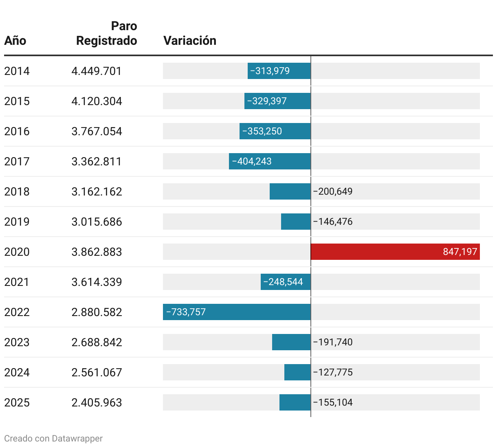Click the 2.880.582 cell for 2022

click(x=97, y=312)
